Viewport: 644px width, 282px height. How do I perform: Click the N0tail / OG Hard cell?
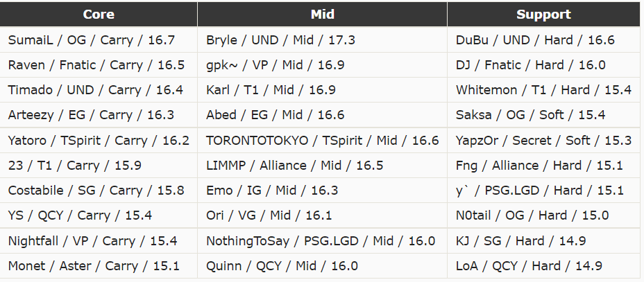click(x=532, y=215)
